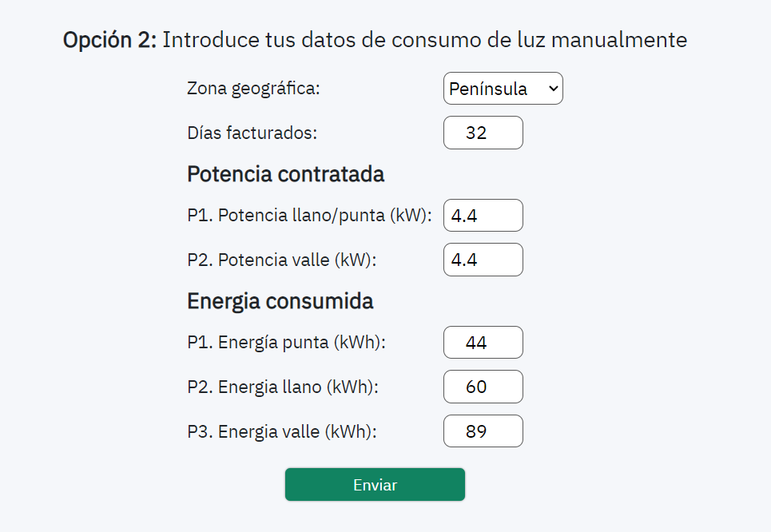Viewport: 771px width, 532px height.
Task: Select the P1 Potencia llano/punta input box
Action: tap(483, 216)
